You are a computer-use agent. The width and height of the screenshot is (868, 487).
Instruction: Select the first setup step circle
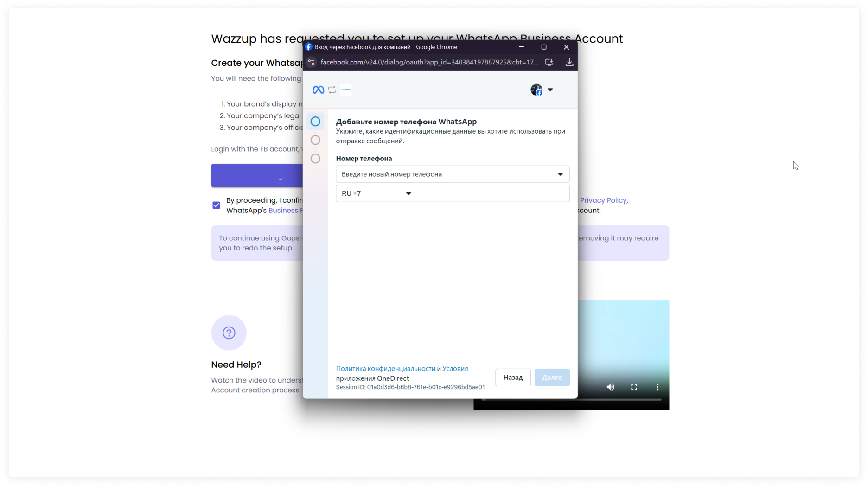click(x=315, y=122)
